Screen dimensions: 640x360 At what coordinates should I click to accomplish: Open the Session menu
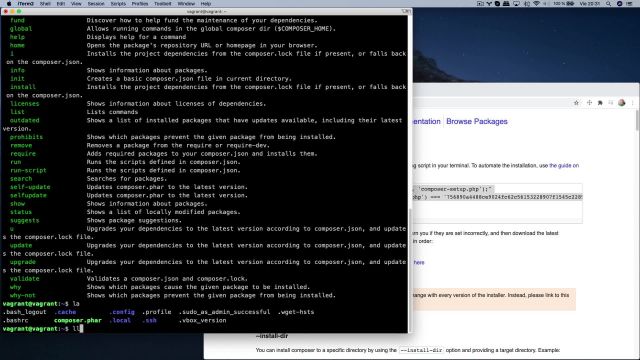(96, 4)
